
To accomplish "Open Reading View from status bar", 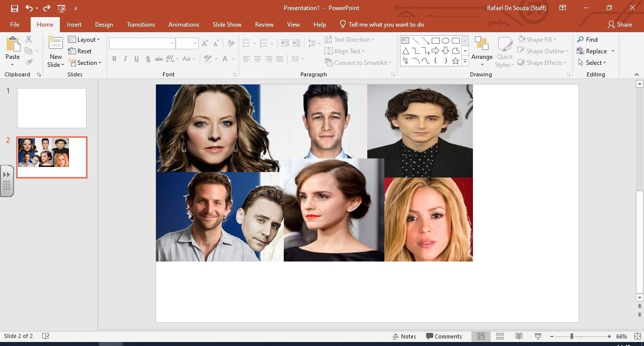I will pos(519,336).
